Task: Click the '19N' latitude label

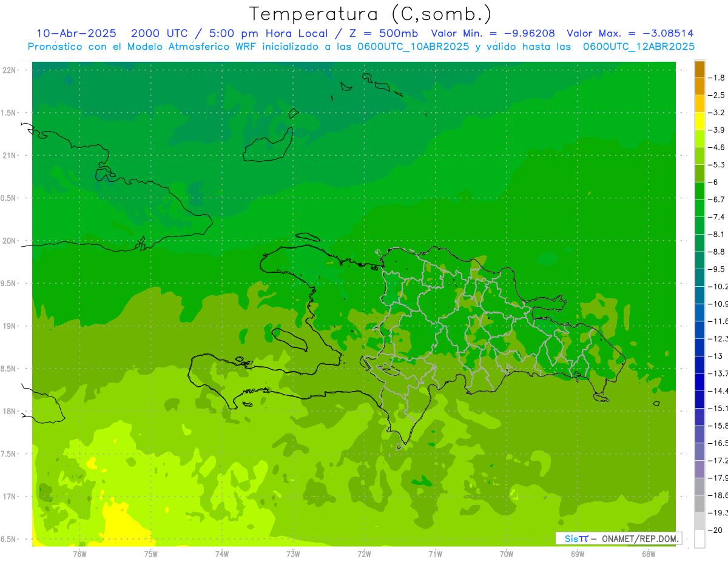Action: point(9,326)
